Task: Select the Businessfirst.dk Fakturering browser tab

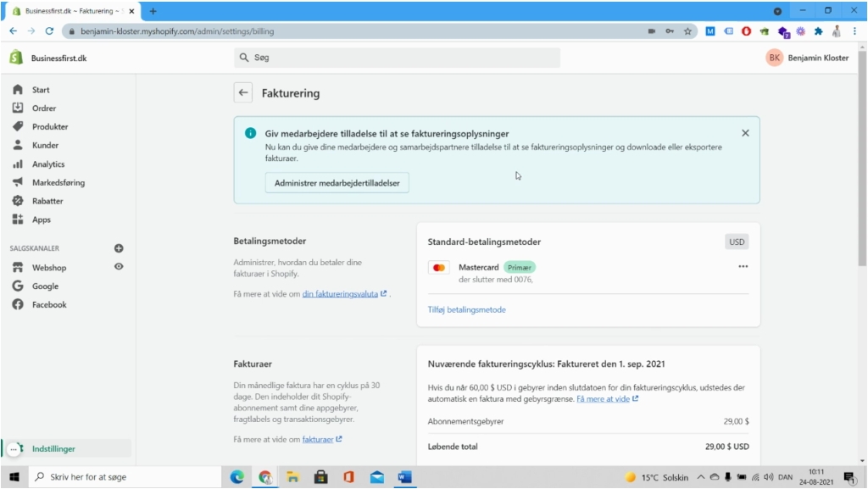Action: (68, 11)
